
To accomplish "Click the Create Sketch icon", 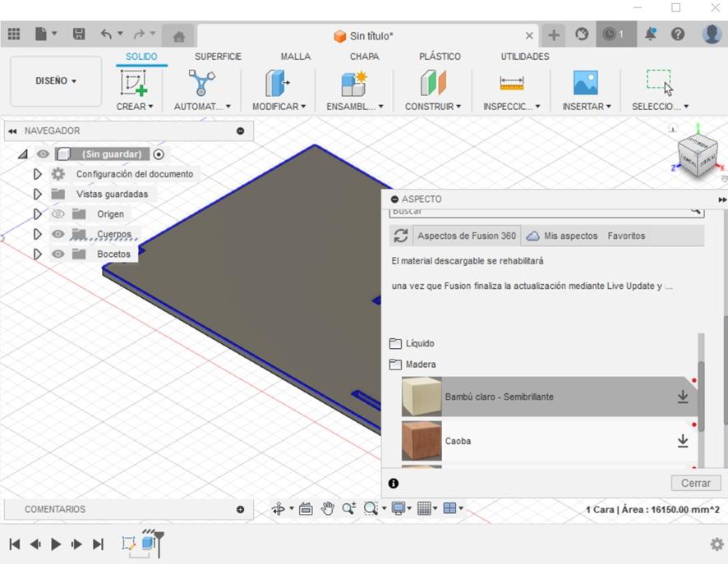I will [134, 83].
